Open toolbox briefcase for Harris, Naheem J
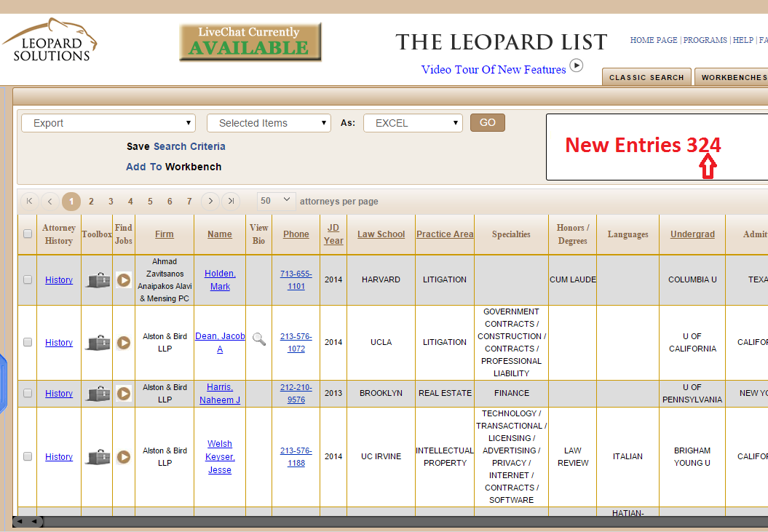Screen dimensions: 768x532 pyautogui.click(x=98, y=394)
